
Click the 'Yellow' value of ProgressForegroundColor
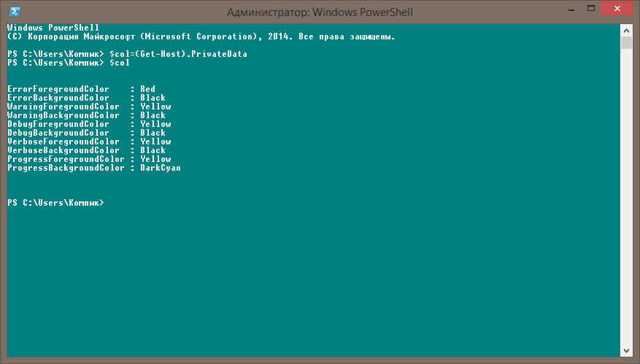(155, 159)
